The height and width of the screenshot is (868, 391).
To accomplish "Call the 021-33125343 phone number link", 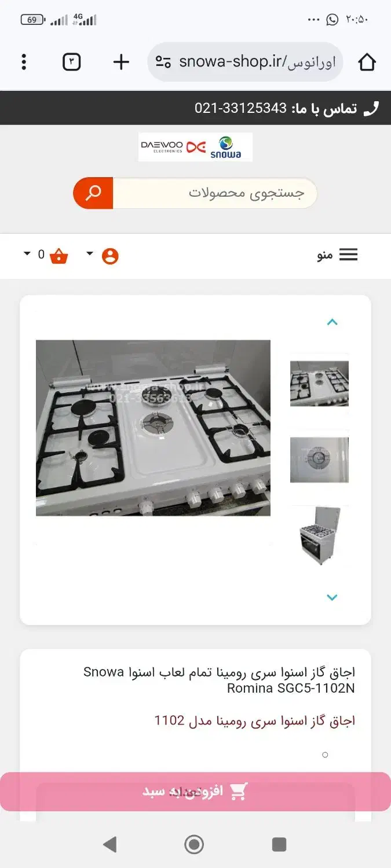I will click(240, 108).
